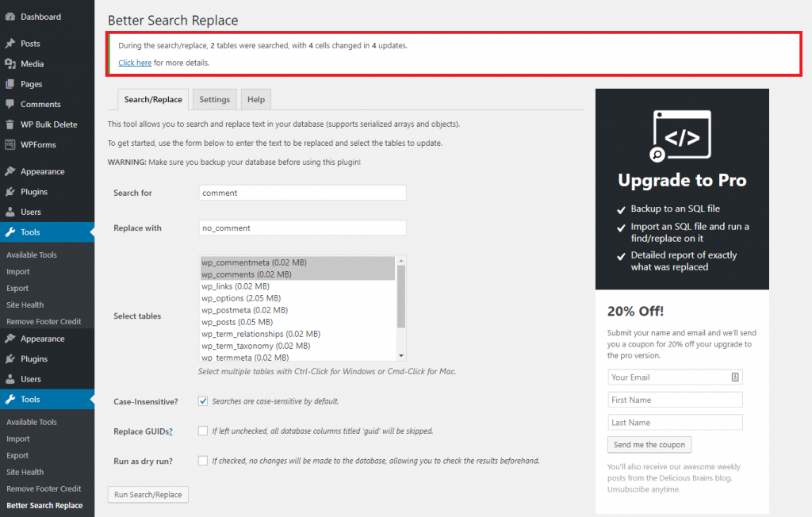The width and height of the screenshot is (812, 517).
Task: Click the Search for input field
Action: pyautogui.click(x=302, y=193)
